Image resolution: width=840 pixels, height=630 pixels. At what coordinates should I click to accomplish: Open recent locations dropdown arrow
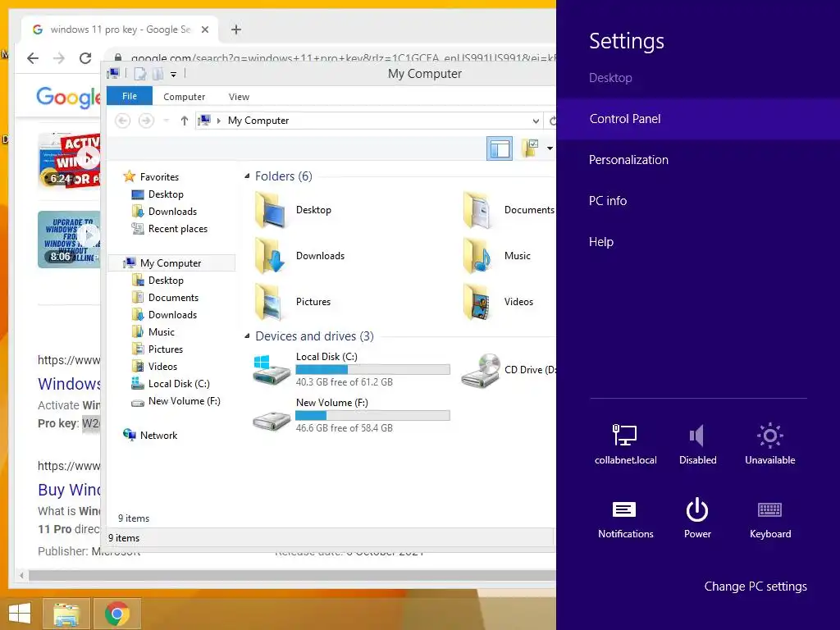(166, 121)
